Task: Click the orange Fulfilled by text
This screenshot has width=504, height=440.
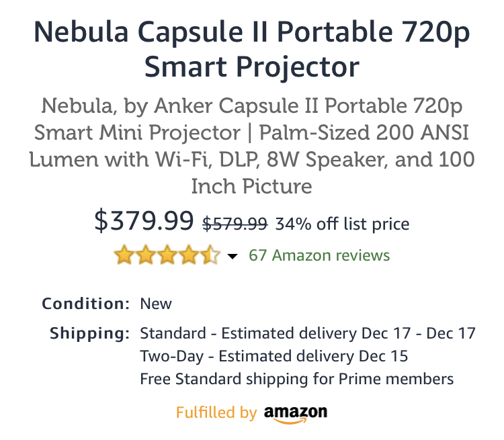Action: click(x=216, y=412)
